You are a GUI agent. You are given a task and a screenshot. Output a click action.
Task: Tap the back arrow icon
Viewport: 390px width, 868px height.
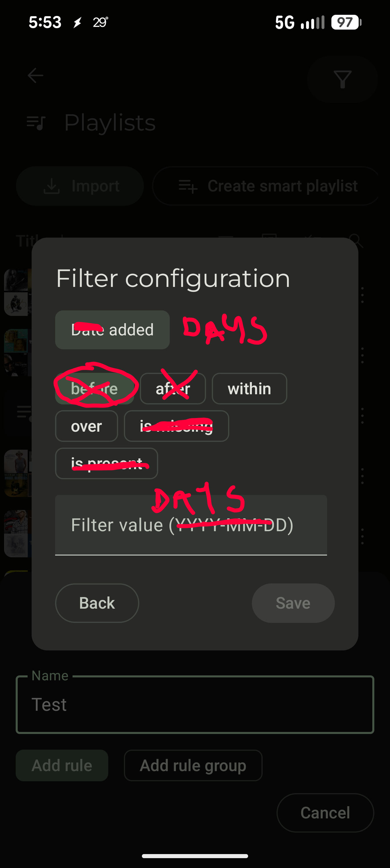click(x=35, y=75)
